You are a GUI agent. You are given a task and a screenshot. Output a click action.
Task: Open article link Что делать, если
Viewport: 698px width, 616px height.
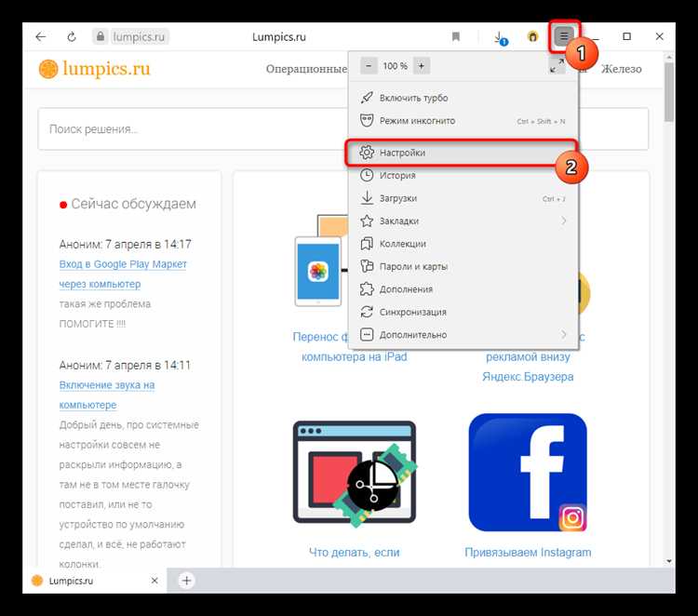click(x=355, y=552)
